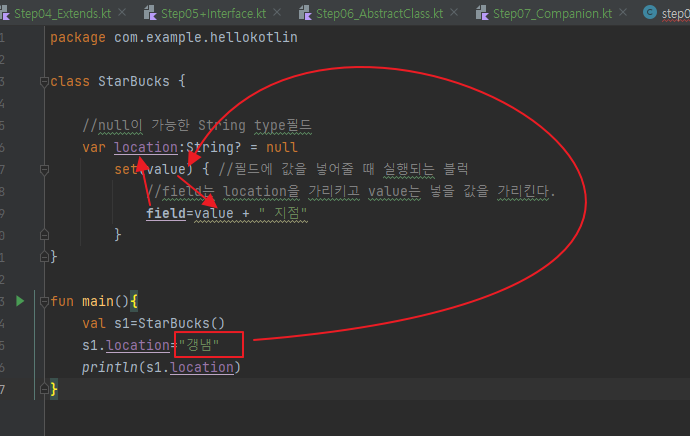
Task: Click fold end marker of the setter block
Action: point(44,234)
